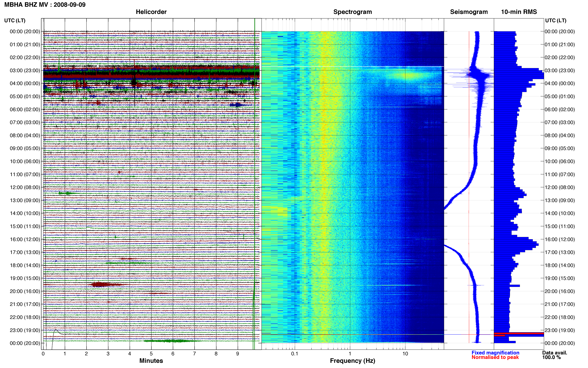
Task: Click the 10-min RMS panel heading
Action: [x=519, y=12]
